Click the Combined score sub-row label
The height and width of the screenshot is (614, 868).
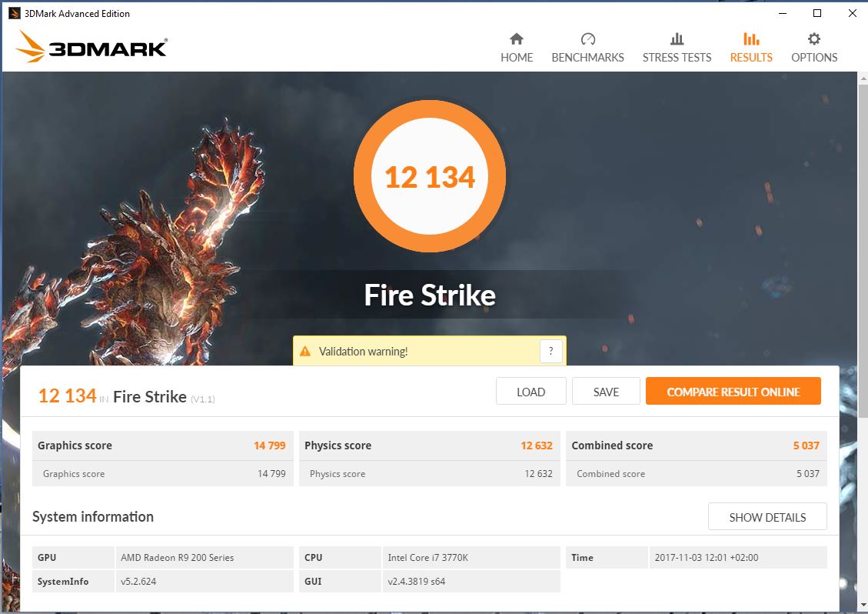click(x=610, y=474)
